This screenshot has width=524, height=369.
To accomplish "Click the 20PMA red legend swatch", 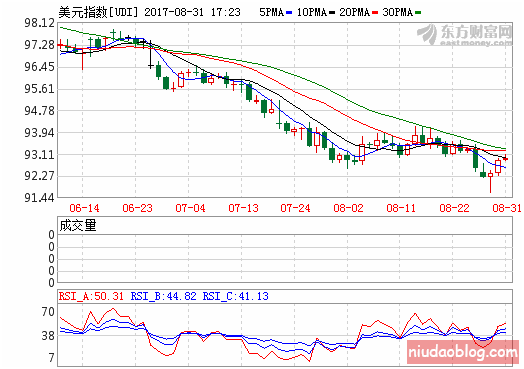I will (x=375, y=13).
